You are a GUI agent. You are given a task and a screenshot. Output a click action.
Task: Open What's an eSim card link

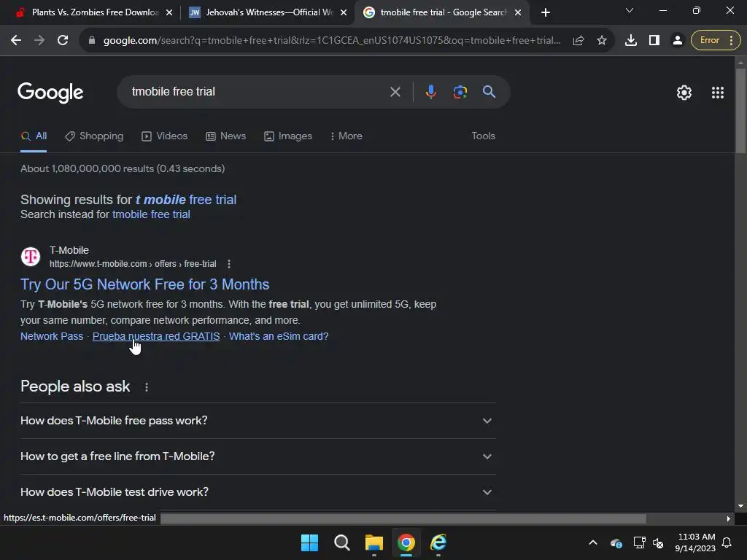279,336
